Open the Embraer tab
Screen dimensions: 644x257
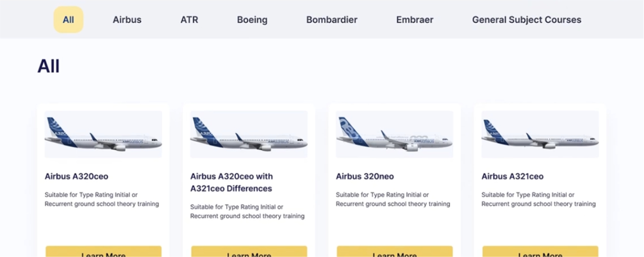(x=414, y=20)
